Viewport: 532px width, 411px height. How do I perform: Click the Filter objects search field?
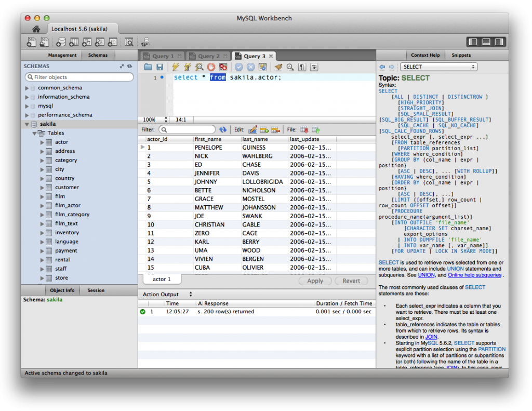coord(79,76)
